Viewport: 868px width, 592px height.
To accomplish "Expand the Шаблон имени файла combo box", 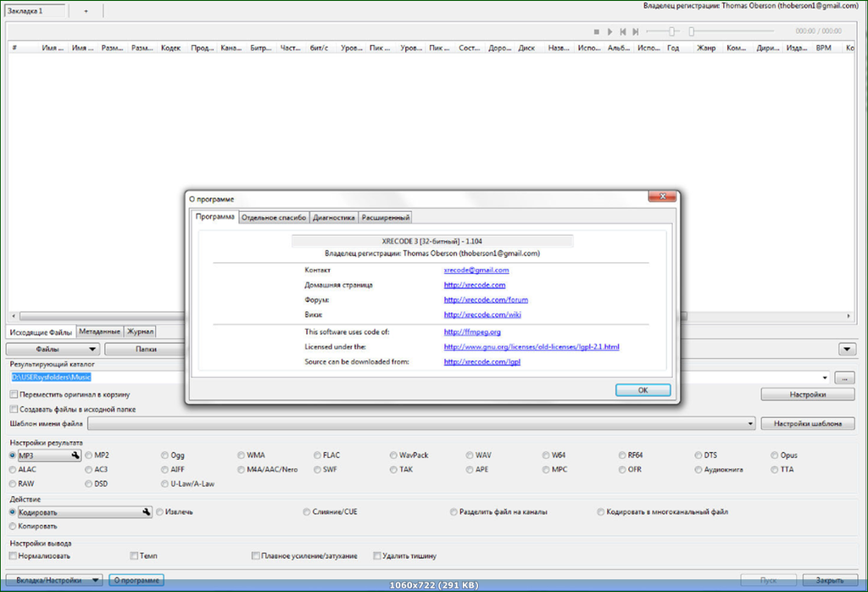I will pyautogui.click(x=422, y=424).
